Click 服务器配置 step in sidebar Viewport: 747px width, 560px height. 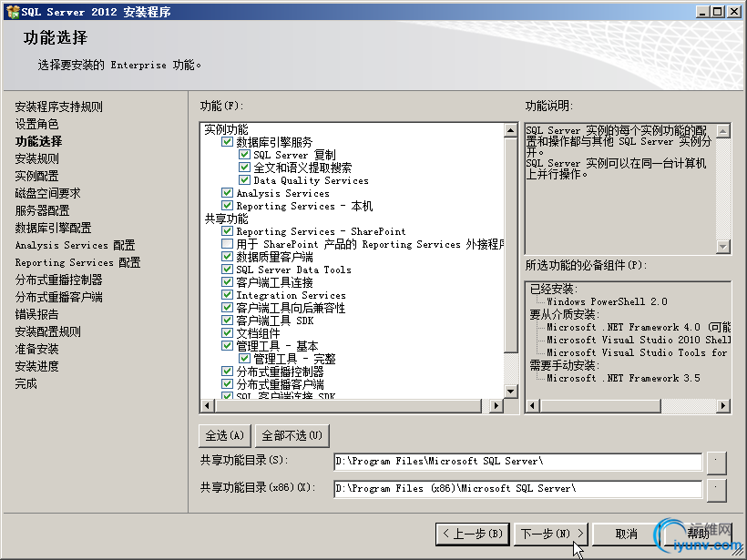pos(42,210)
